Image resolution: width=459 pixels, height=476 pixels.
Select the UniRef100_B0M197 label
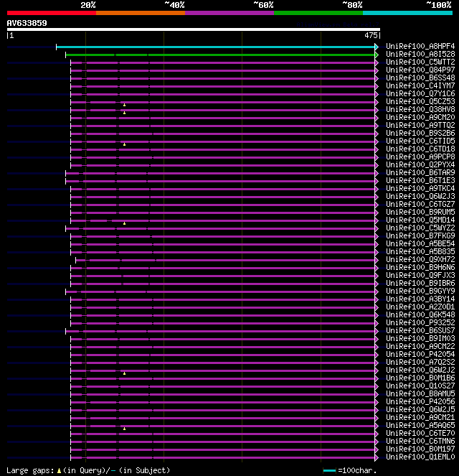tap(420, 449)
